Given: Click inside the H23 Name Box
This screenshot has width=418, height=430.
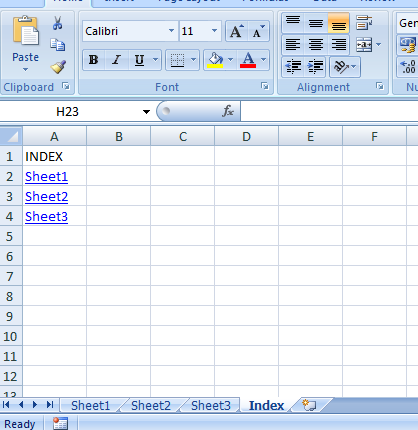Looking at the screenshot, I should click(x=68, y=112).
